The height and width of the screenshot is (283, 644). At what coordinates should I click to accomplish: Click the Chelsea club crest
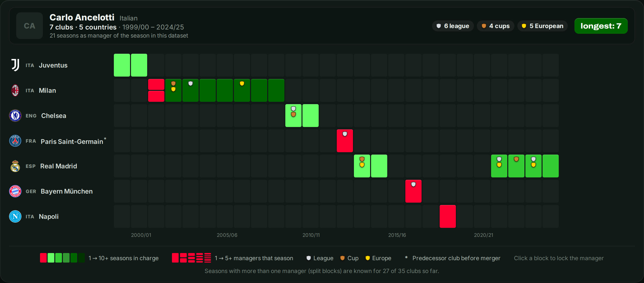15,116
